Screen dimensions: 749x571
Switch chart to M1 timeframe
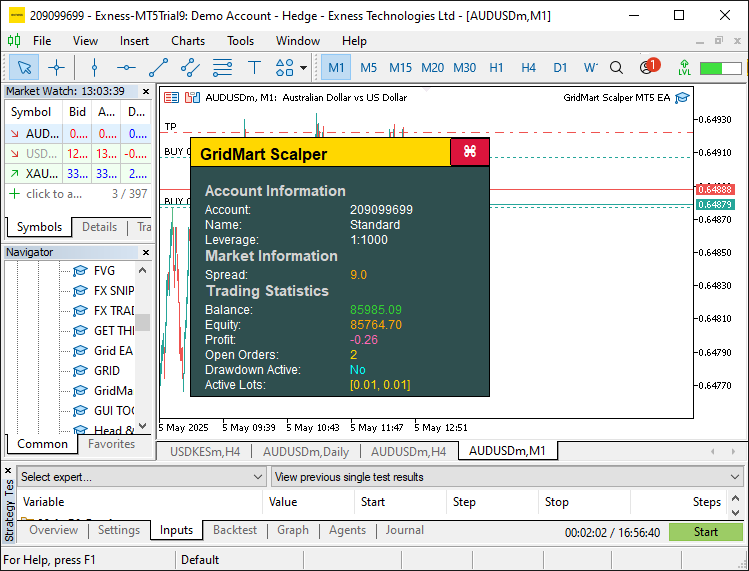click(336, 67)
